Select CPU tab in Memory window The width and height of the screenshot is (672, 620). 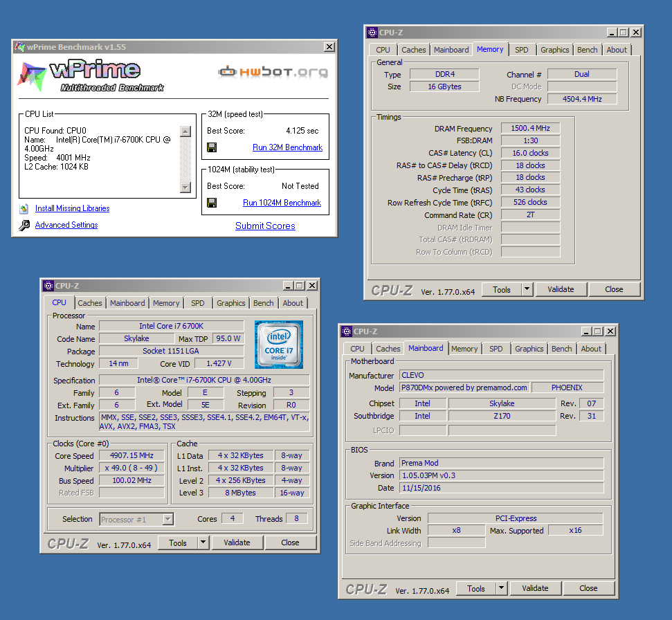coord(383,50)
